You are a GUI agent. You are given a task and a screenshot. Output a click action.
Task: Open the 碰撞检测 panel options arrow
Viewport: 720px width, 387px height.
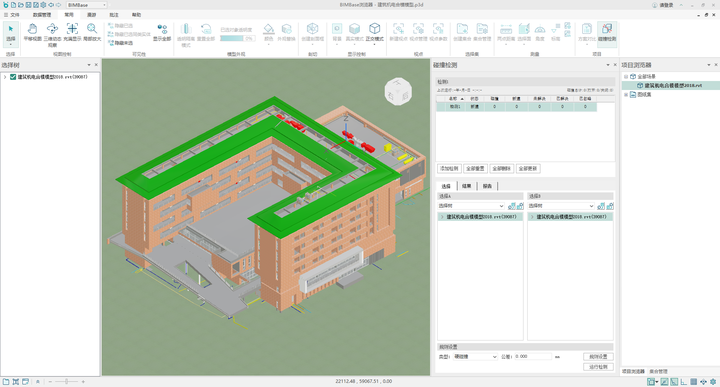(608, 65)
